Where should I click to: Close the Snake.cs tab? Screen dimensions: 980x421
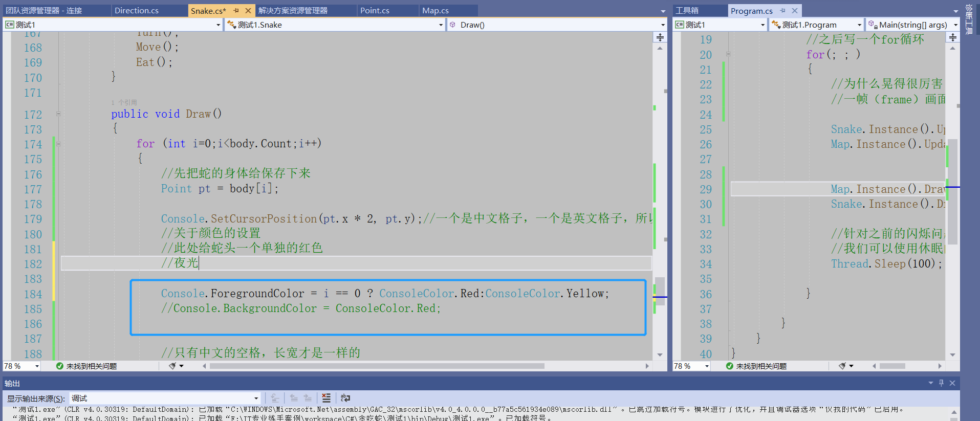248,11
